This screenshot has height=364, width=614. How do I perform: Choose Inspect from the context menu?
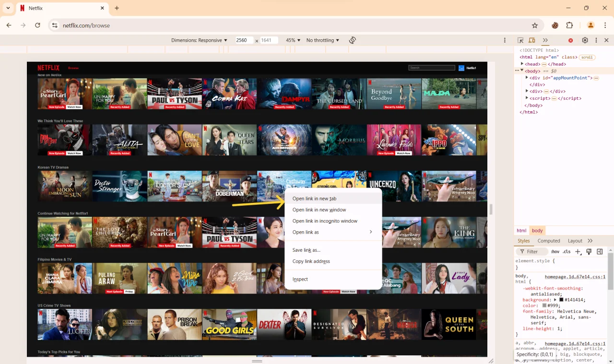(x=333, y=279)
